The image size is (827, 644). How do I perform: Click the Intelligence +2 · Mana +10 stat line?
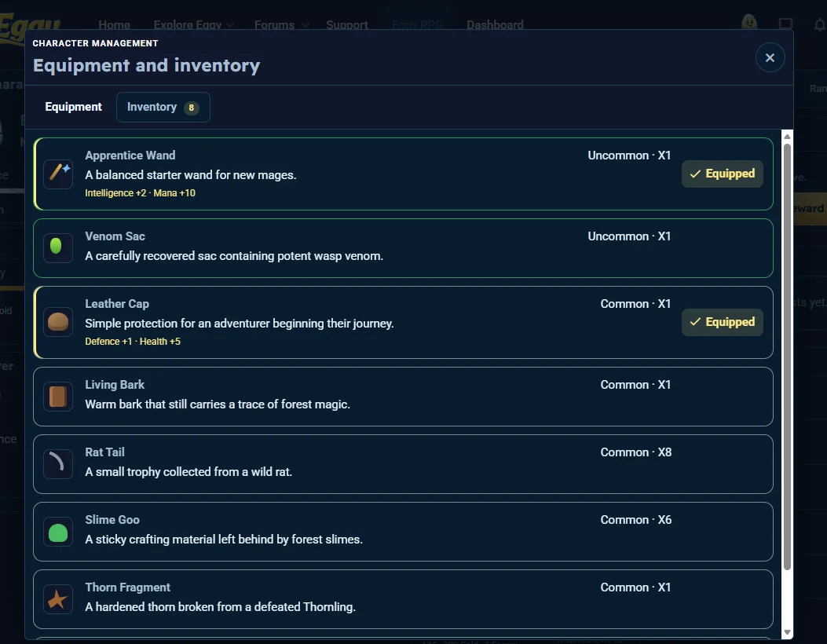pos(141,193)
